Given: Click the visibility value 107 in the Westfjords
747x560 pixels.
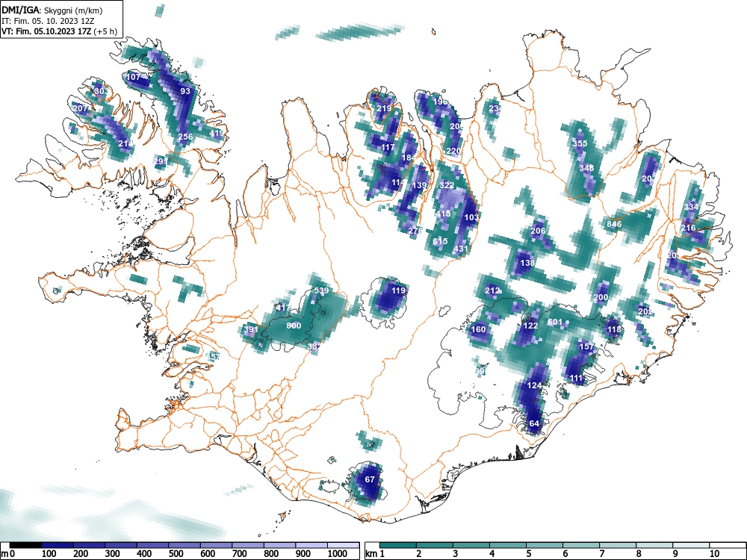Looking at the screenshot, I should tap(134, 77).
